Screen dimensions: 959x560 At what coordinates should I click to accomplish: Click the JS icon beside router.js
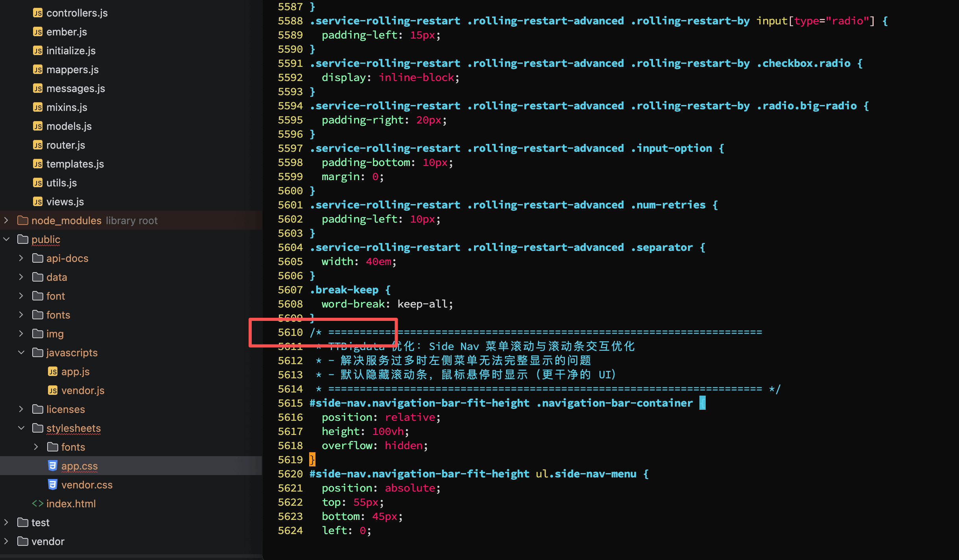38,145
